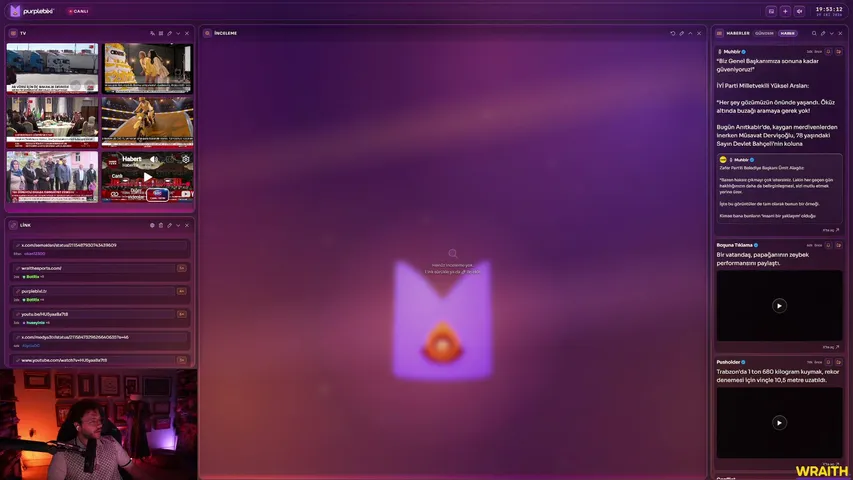Click the badge on the youtu.be row

pyautogui.click(x=182, y=314)
